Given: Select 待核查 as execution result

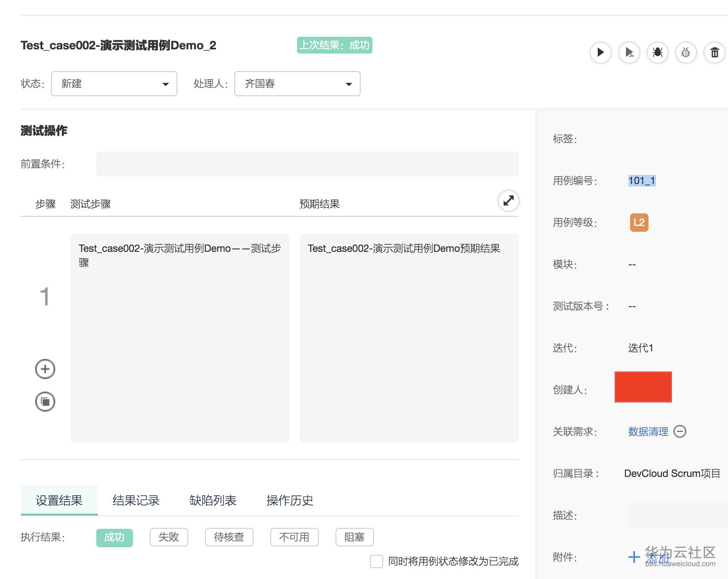Looking at the screenshot, I should pyautogui.click(x=229, y=538).
